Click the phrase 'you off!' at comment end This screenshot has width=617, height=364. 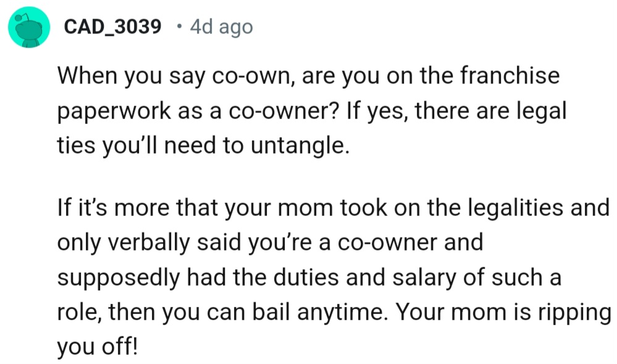click(98, 347)
